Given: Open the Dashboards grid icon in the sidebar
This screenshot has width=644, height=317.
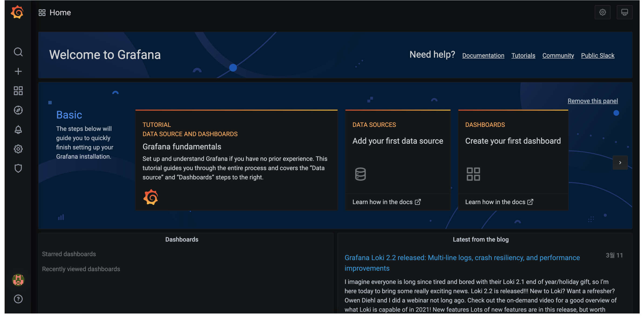Looking at the screenshot, I should 18,91.
